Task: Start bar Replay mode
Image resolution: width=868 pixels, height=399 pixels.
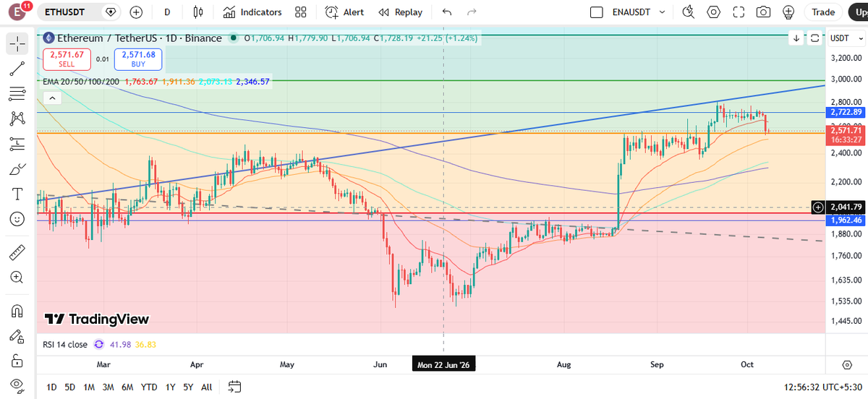Action: (401, 12)
